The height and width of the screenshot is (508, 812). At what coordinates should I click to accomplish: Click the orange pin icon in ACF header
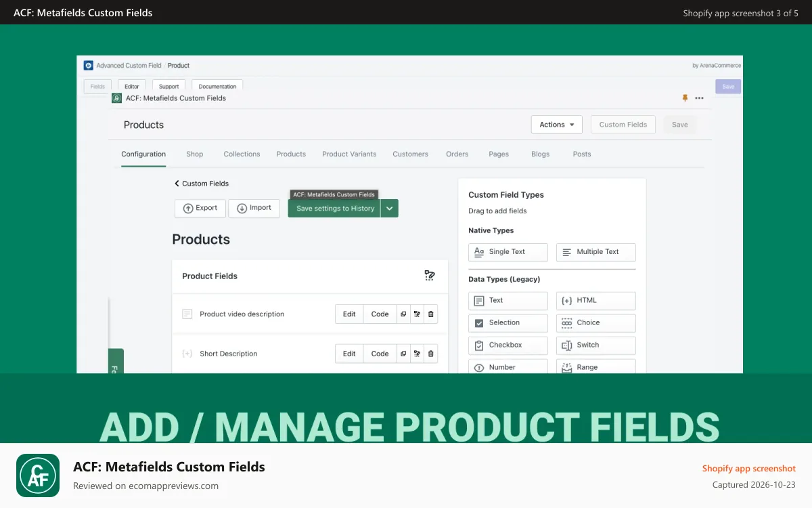[685, 98]
